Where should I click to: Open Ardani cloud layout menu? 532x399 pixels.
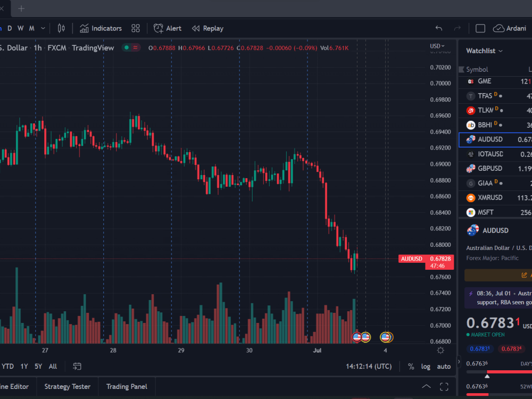510,28
